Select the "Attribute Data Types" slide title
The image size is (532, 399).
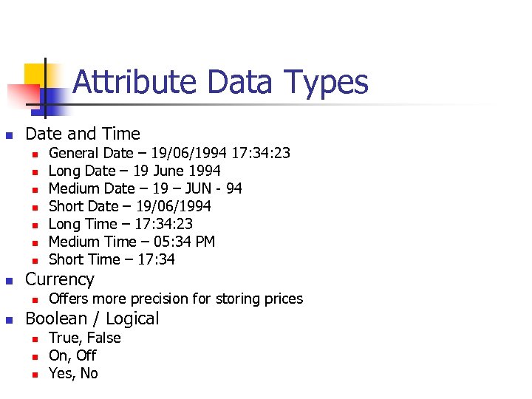tap(220, 82)
